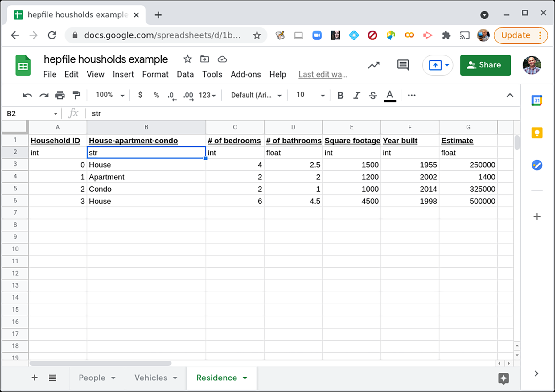Open the File menu
Screen dimensions: 555x392
[x=50, y=75]
